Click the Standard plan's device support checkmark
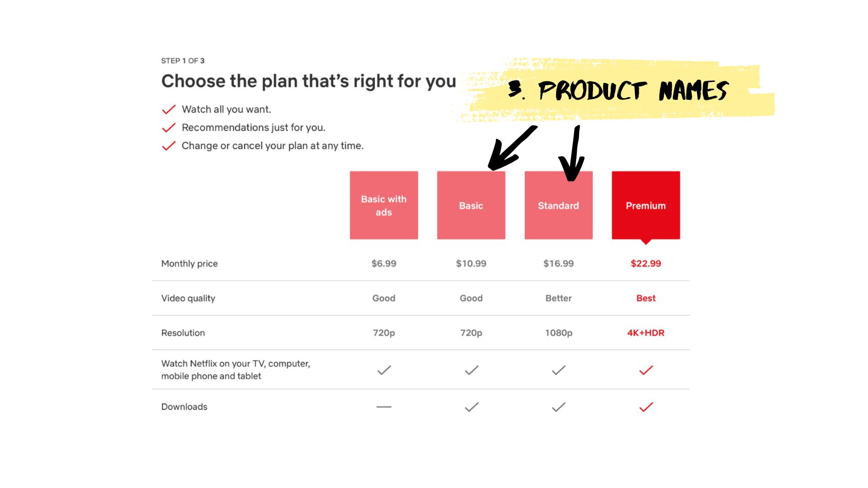The width and height of the screenshot is (868, 488). 559,370
